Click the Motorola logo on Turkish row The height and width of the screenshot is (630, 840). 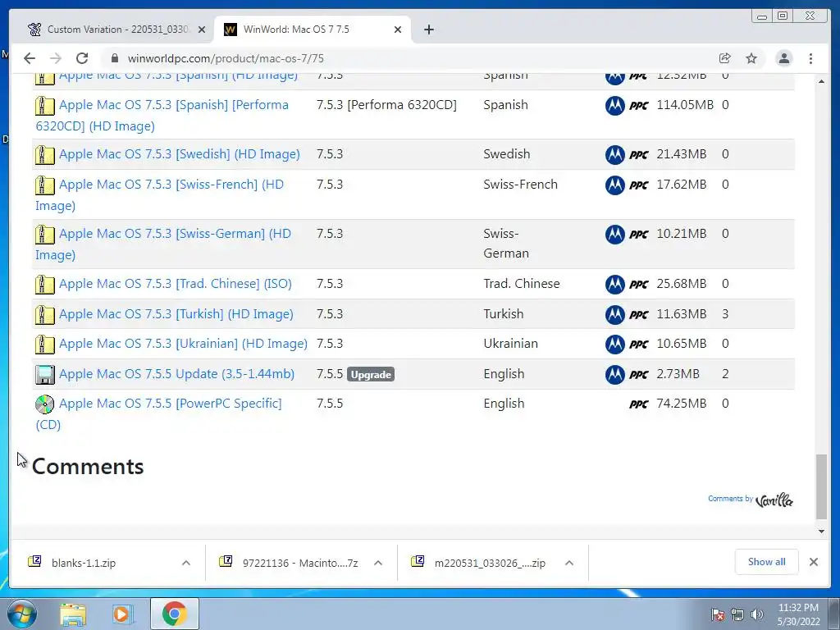(615, 314)
